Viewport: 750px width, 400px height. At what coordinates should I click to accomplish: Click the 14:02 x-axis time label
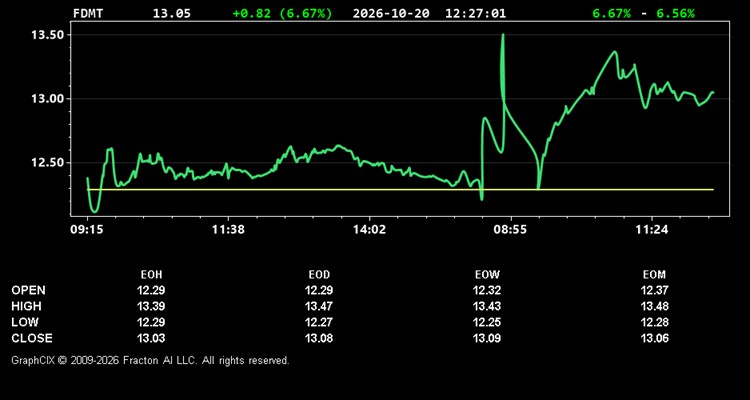pos(369,230)
